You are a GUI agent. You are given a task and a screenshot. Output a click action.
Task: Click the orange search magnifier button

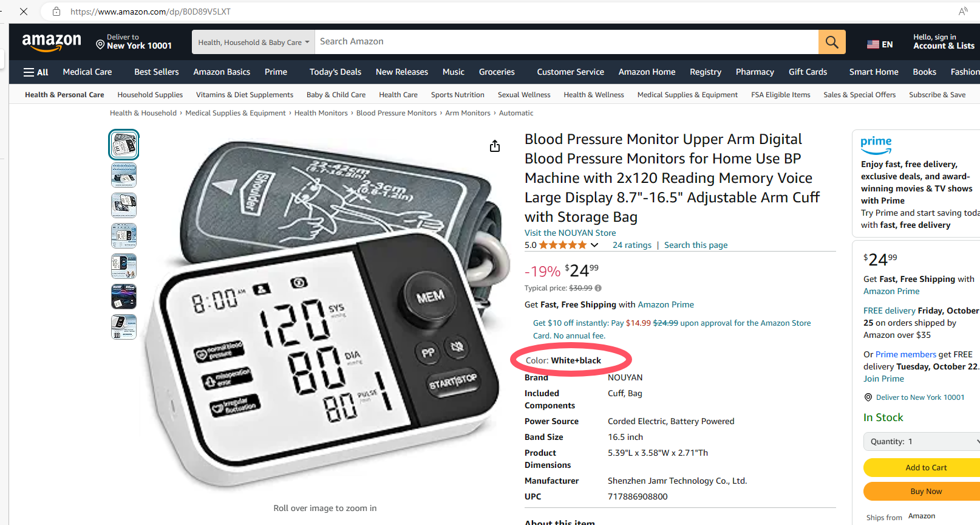tap(832, 42)
